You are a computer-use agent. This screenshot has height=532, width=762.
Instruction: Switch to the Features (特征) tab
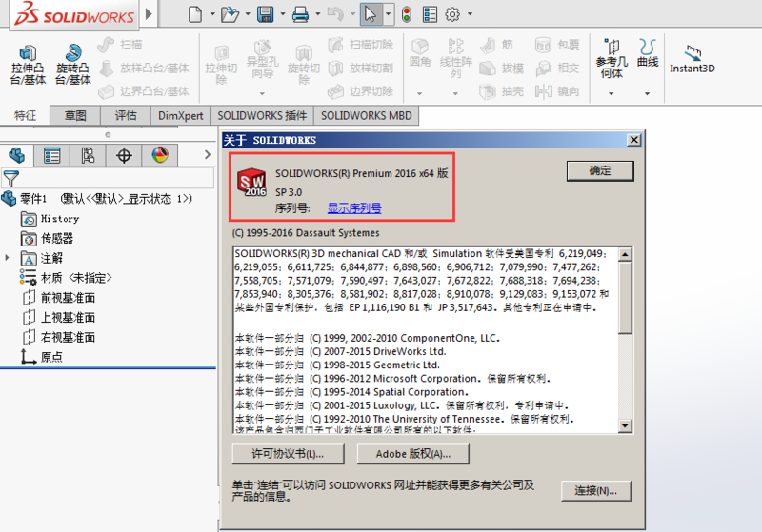pyautogui.click(x=26, y=115)
